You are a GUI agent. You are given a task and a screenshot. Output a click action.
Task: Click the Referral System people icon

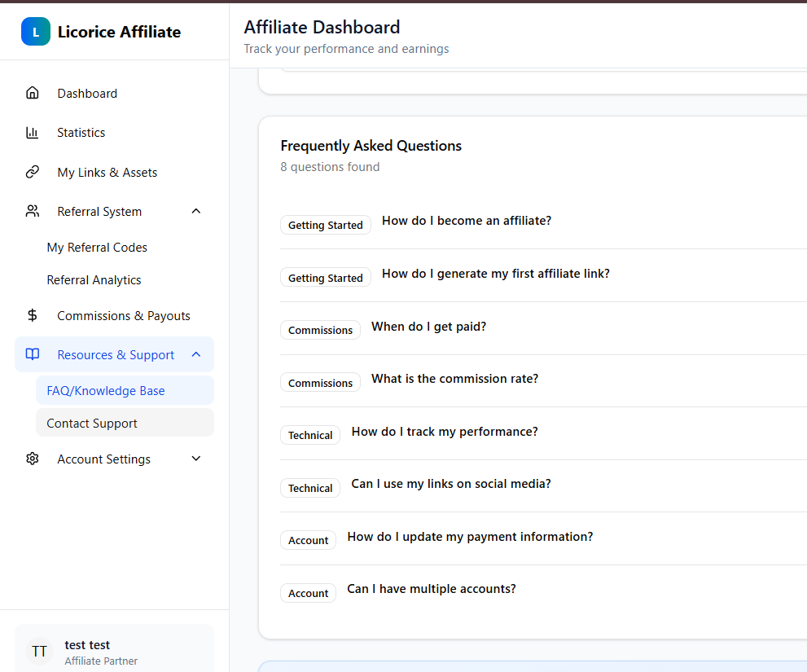pyautogui.click(x=33, y=212)
